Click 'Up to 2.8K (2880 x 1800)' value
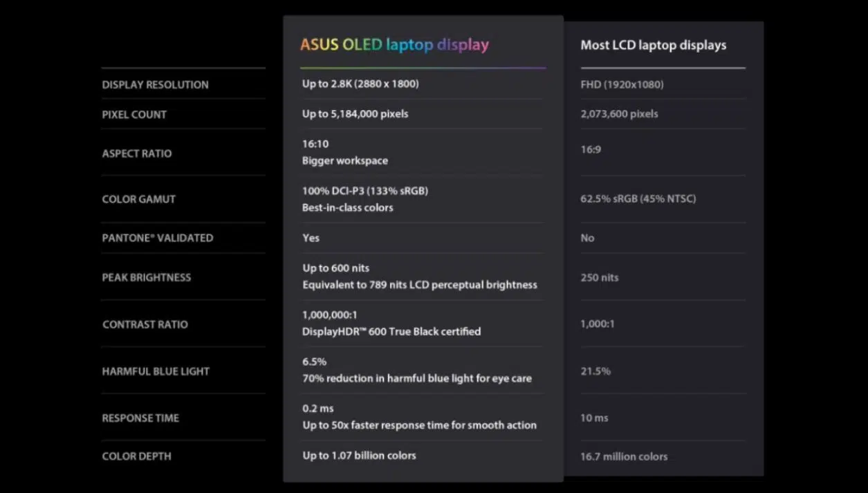The image size is (868, 493). point(360,84)
